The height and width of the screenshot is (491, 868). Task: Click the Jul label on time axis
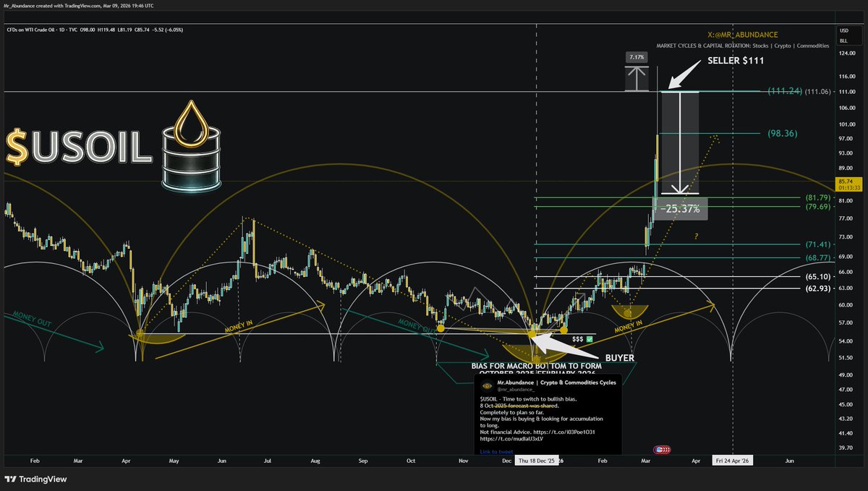266,460
